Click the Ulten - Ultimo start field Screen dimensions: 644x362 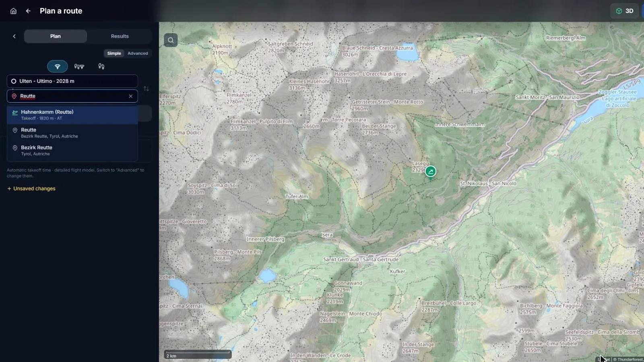point(72,81)
